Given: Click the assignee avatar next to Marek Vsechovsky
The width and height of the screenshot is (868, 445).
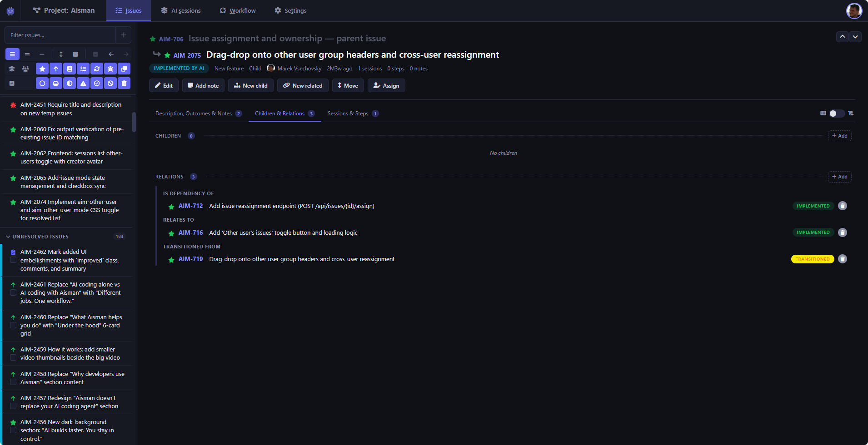Looking at the screenshot, I should (271, 68).
